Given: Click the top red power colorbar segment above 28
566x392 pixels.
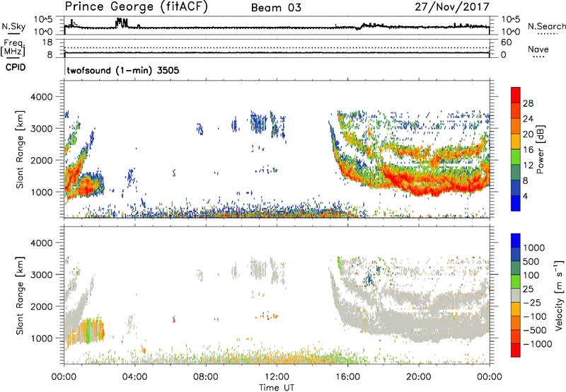Looking at the screenshot, I should click(x=516, y=95).
